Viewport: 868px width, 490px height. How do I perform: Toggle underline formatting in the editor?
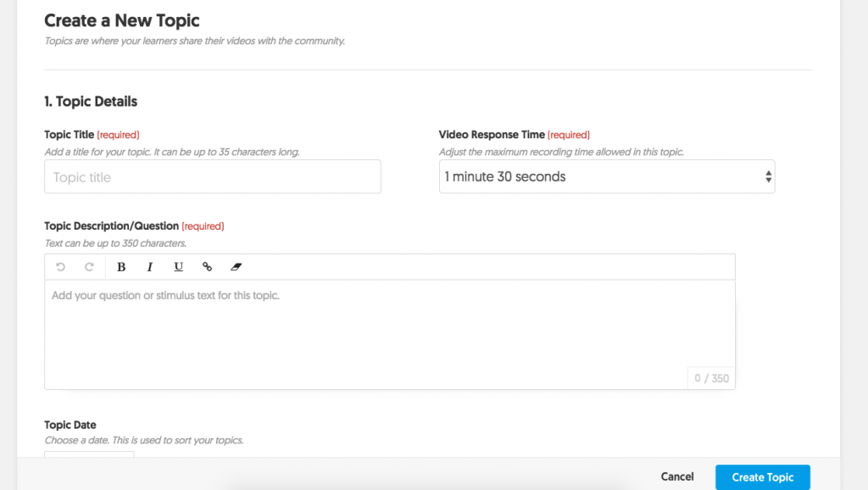coord(178,266)
